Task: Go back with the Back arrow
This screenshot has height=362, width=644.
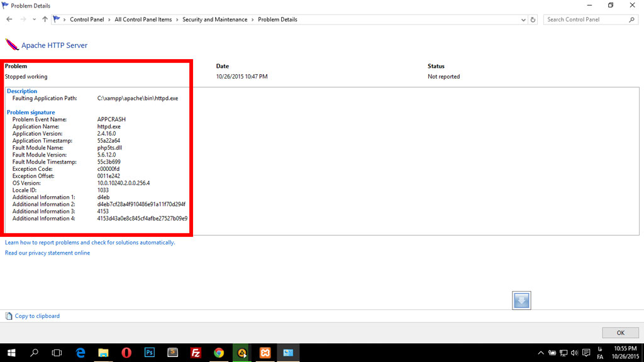Action: click(9, 19)
